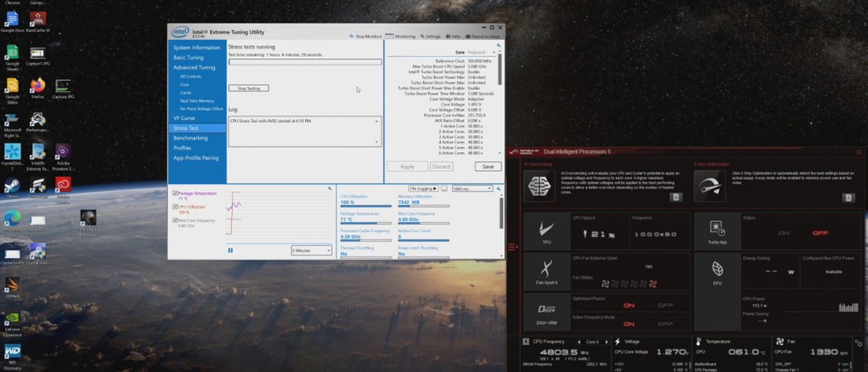This screenshot has width=868, height=372.
Task: Pause the monitoring graph
Action: point(231,250)
